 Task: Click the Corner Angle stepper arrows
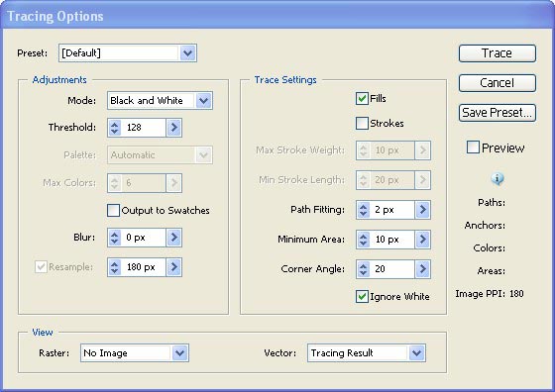[x=363, y=269]
